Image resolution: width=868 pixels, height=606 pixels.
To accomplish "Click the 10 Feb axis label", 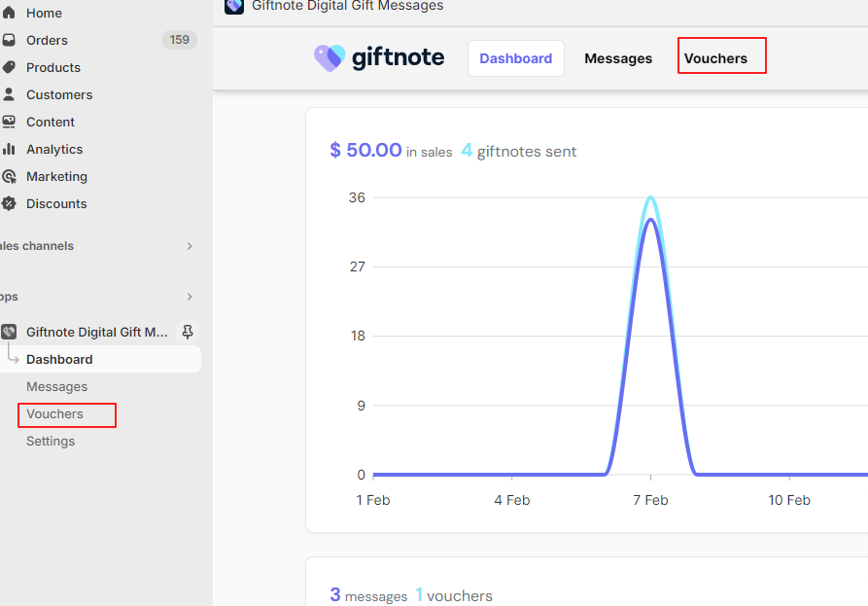I will (x=789, y=500).
